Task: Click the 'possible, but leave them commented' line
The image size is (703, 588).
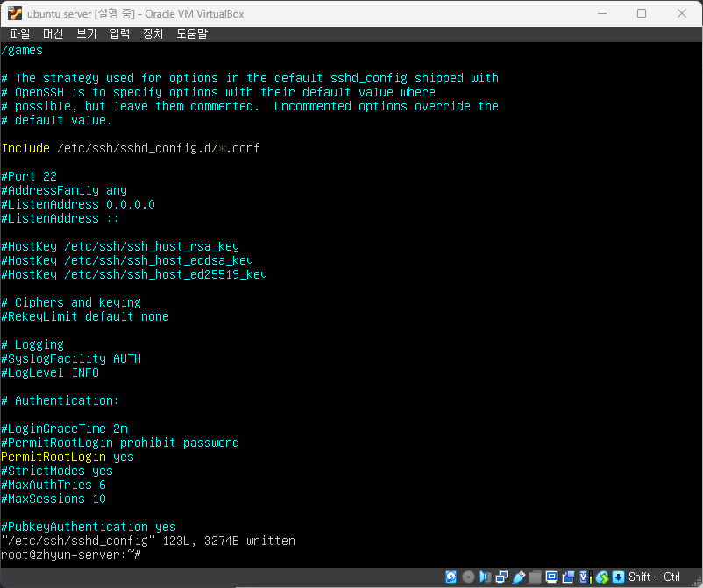Action: coord(250,106)
